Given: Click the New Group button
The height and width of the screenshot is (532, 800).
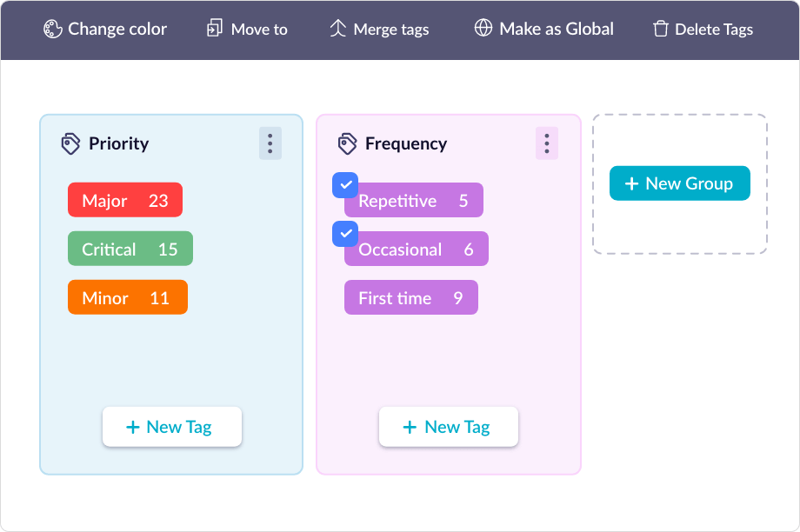Looking at the screenshot, I should (x=679, y=183).
